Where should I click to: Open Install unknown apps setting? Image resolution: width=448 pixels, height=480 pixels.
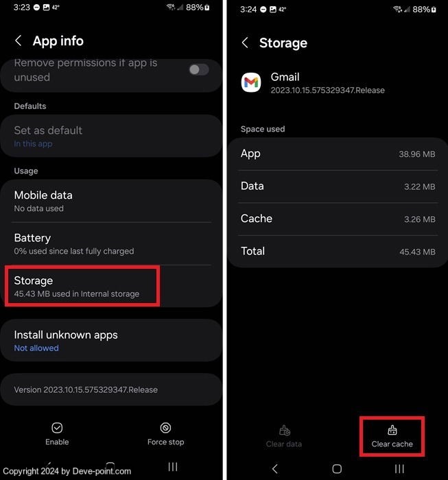click(111, 340)
